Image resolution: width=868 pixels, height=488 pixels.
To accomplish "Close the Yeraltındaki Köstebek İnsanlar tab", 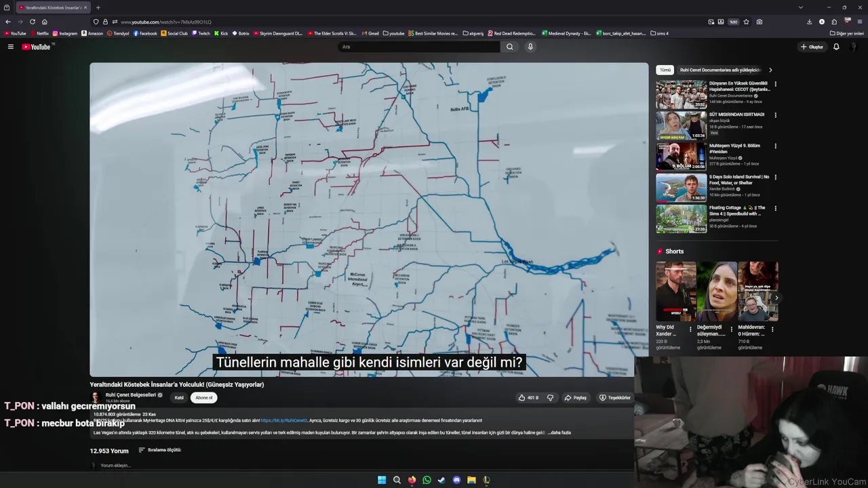I will point(85,7).
